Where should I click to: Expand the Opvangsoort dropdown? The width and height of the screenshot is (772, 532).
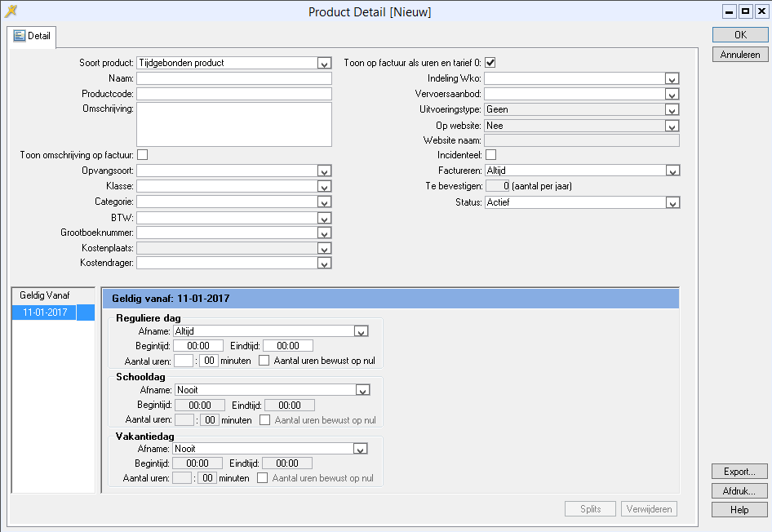tap(324, 171)
